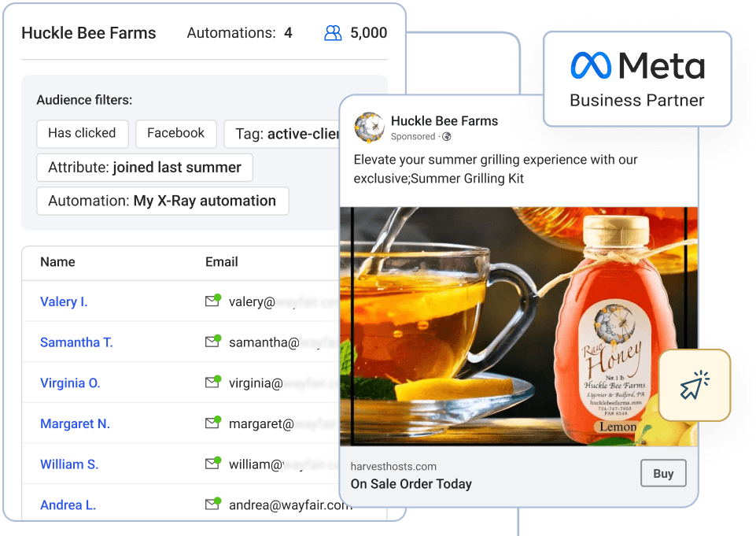Click the Name column header

coord(57,262)
